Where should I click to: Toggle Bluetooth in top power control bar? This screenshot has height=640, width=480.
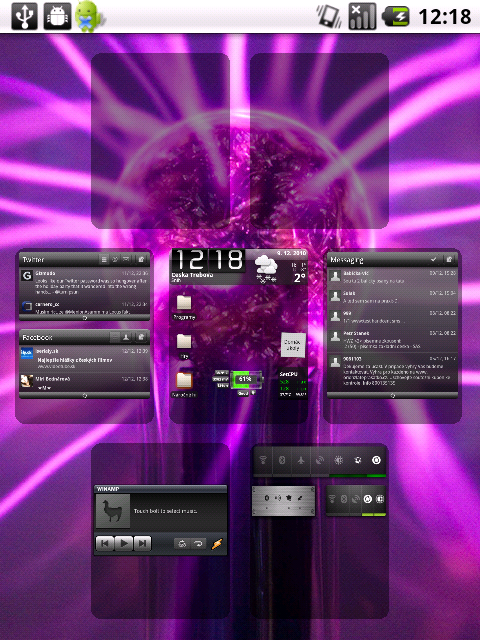[282, 461]
